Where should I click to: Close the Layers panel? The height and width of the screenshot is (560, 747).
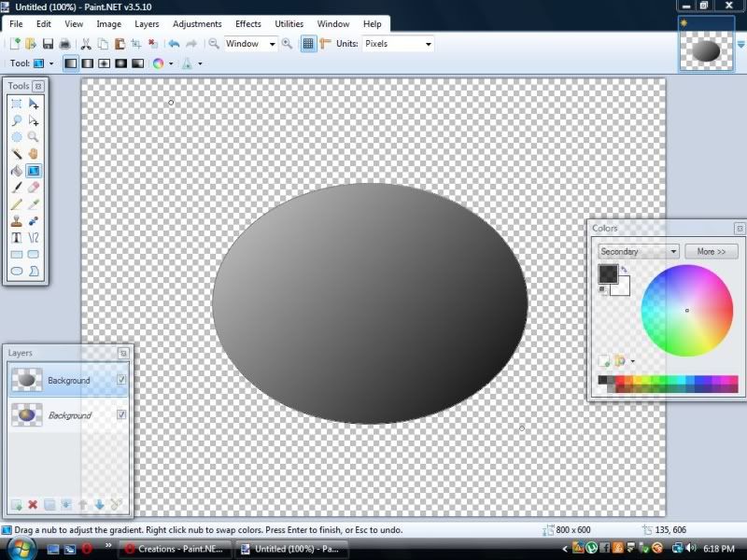123,353
